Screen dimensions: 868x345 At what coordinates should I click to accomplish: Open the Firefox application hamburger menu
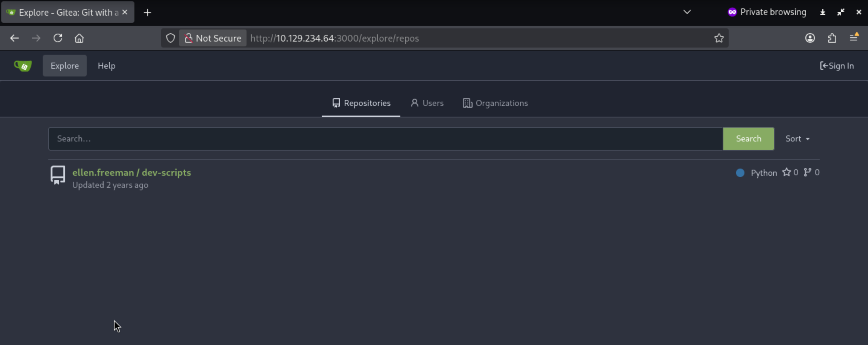854,38
